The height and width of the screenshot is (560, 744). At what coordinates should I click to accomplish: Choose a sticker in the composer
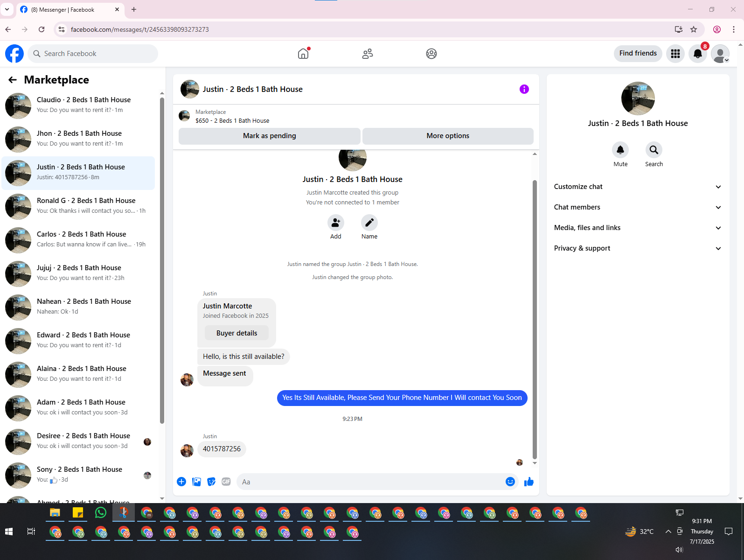point(211,482)
